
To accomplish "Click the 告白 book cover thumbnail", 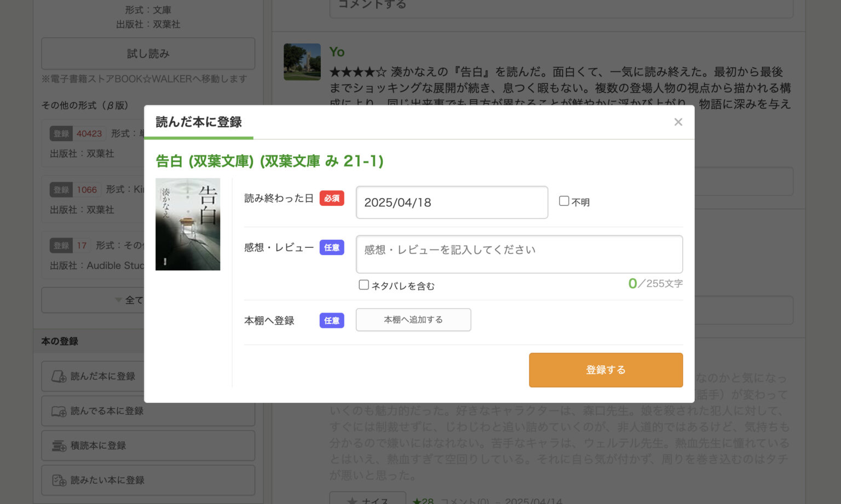I will (188, 224).
